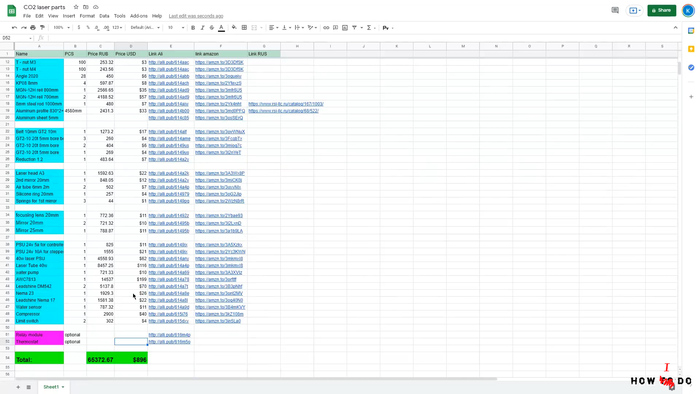Select the Paint format tool
The height and width of the screenshot is (394, 700).
[x=42, y=28]
